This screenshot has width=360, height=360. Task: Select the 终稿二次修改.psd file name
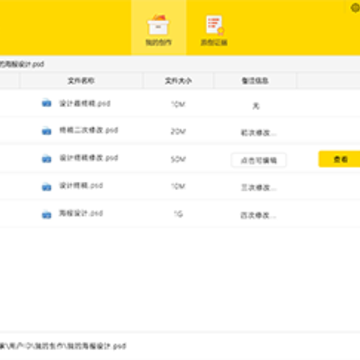[89, 130]
